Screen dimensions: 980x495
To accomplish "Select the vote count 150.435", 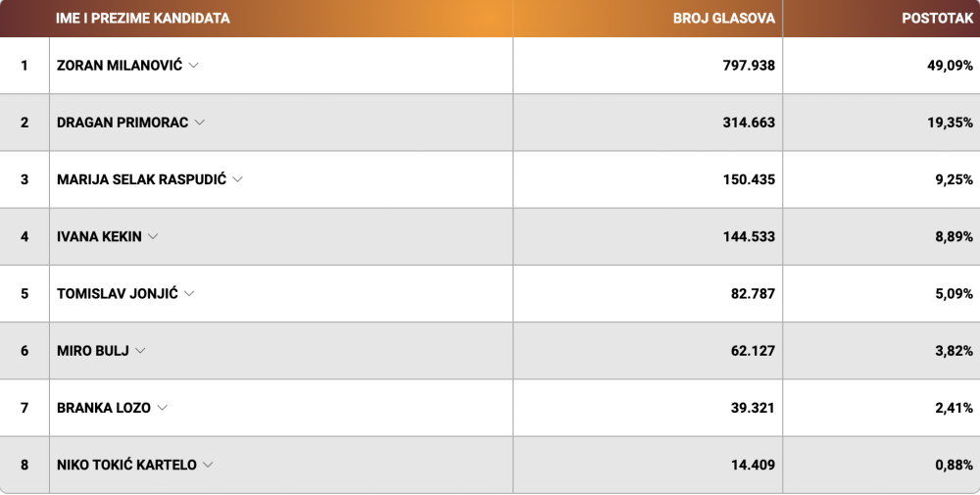I will 749,180.
